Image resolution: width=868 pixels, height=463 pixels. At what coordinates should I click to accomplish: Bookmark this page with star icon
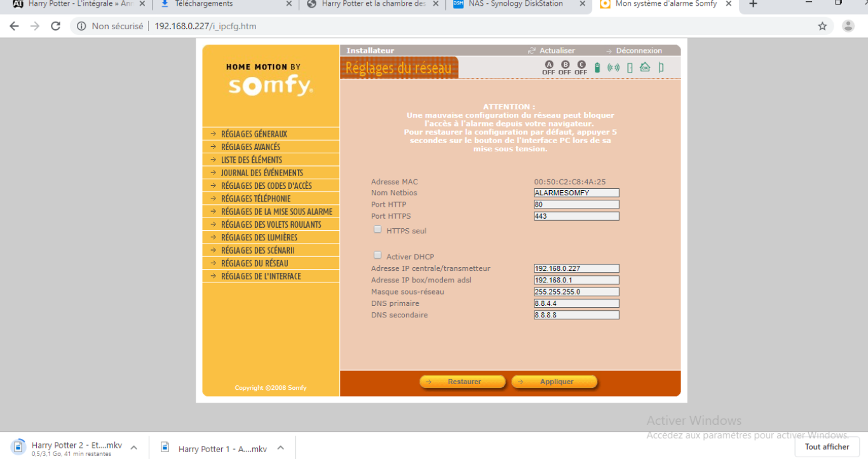822,26
